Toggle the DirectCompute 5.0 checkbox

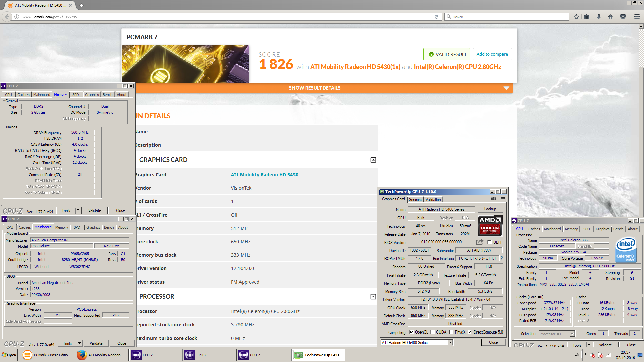coord(470,332)
